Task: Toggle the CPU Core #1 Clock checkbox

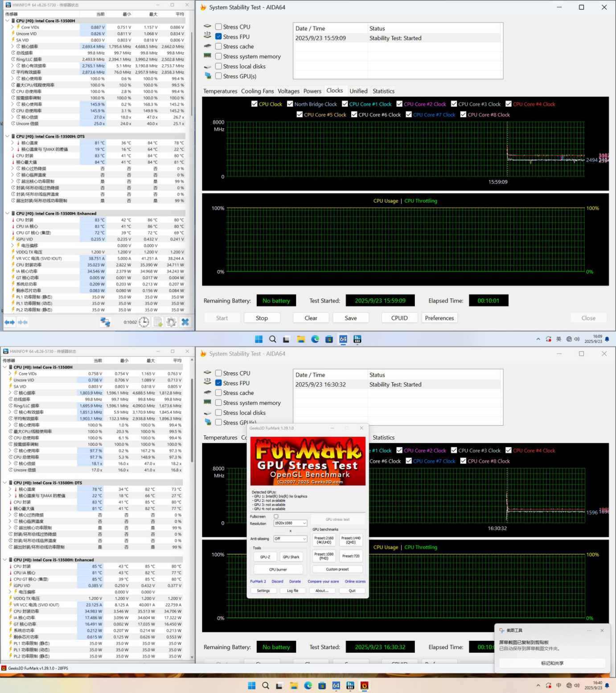Action: click(x=345, y=104)
